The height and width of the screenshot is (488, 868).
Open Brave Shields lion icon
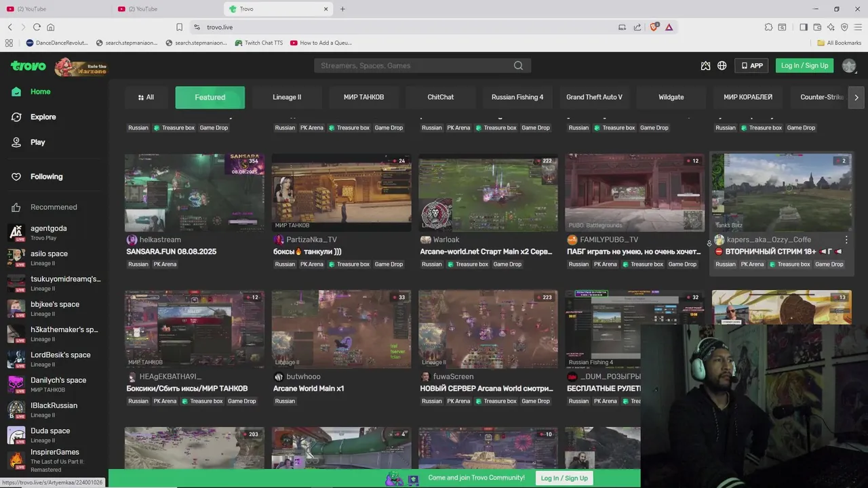[654, 27]
